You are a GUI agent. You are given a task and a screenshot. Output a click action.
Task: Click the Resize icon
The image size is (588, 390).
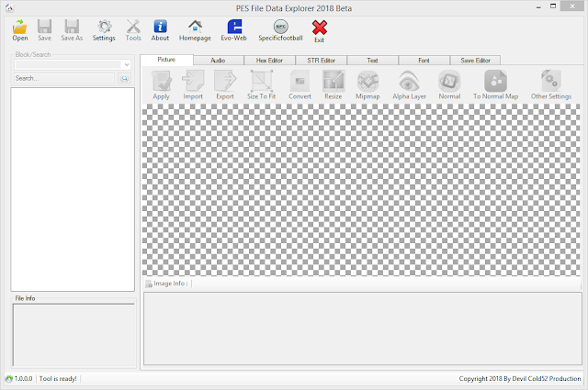[334, 81]
